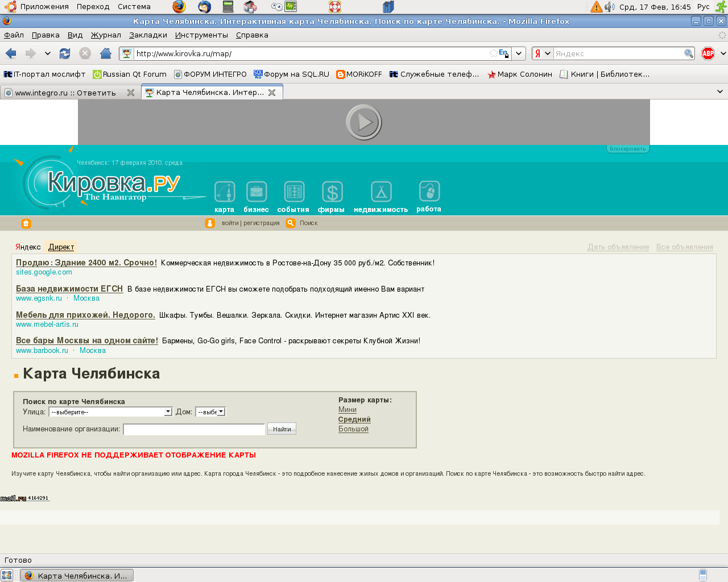Bookmark this page with the star icon
The height and width of the screenshot is (582, 728).
(x=493, y=53)
